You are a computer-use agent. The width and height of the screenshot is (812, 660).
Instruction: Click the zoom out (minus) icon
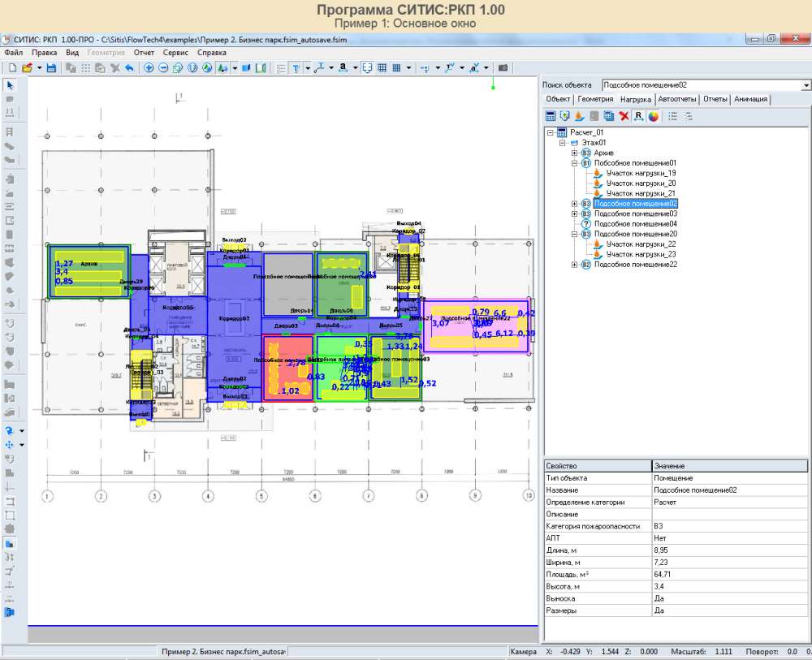[x=163, y=68]
